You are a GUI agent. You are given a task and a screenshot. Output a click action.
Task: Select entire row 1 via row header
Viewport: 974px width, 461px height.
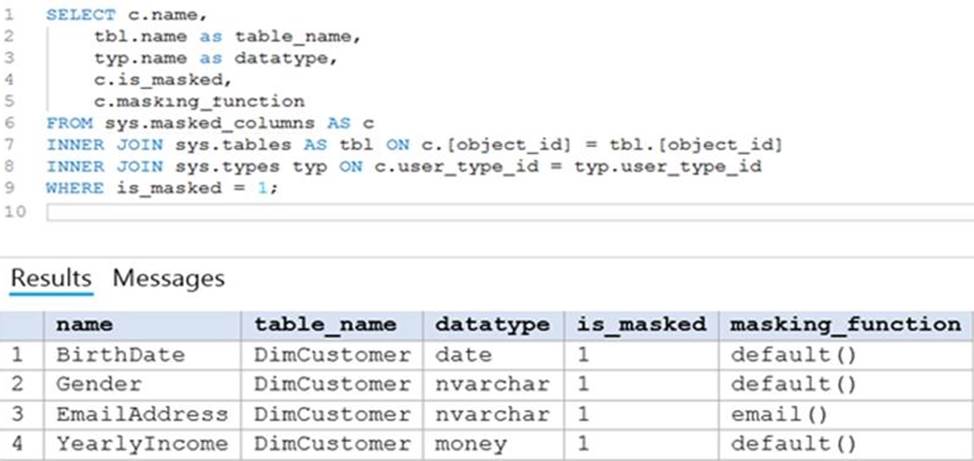tap(21, 355)
